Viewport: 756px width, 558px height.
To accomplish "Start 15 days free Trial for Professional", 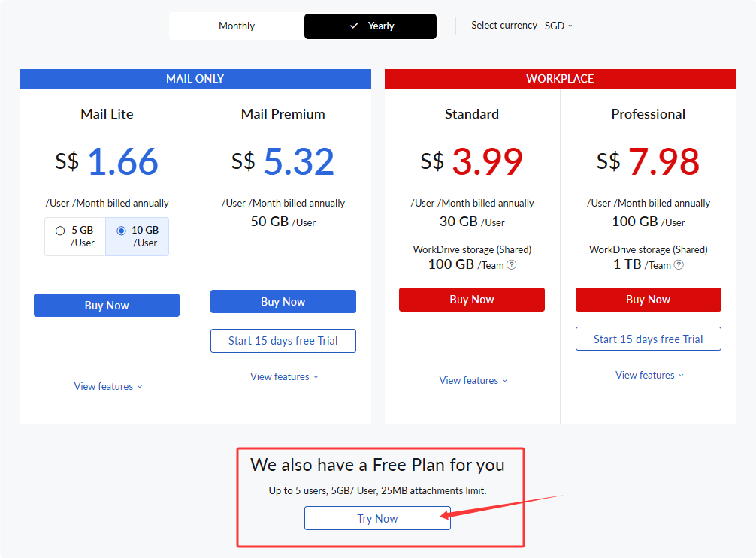I will tap(648, 339).
